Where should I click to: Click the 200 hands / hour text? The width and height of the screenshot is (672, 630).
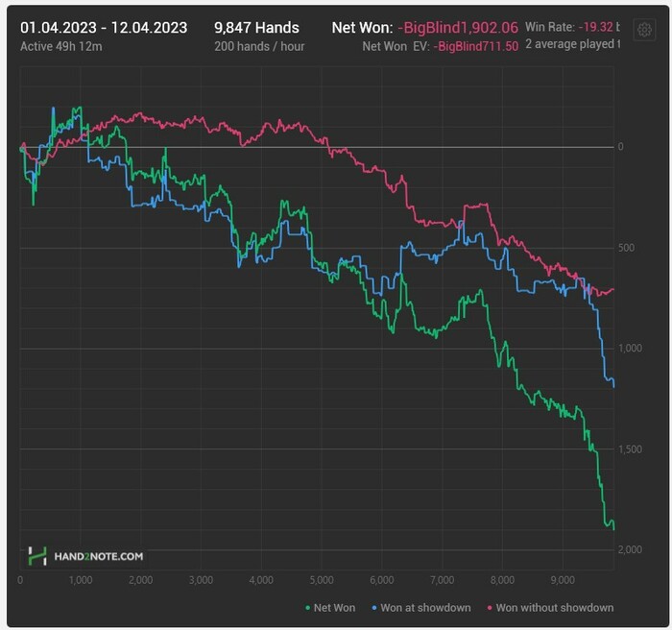(259, 46)
